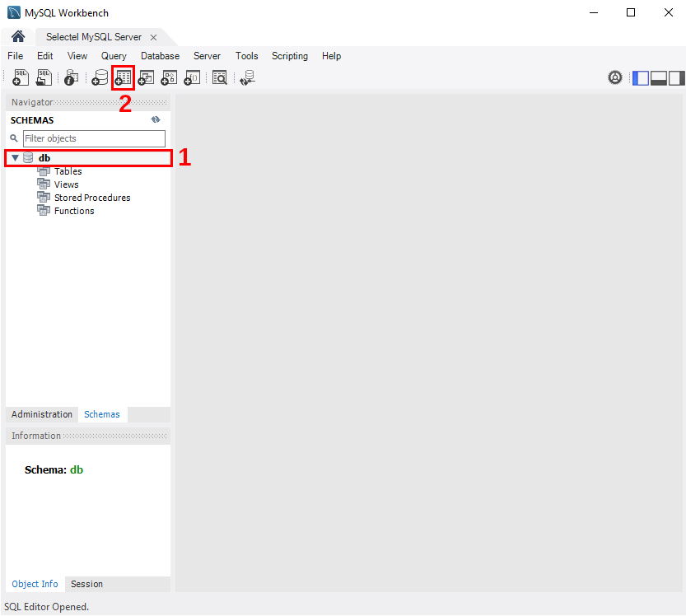The height and width of the screenshot is (616, 686).
Task: Select the Selectel MySQL Server tab
Action: [94, 37]
